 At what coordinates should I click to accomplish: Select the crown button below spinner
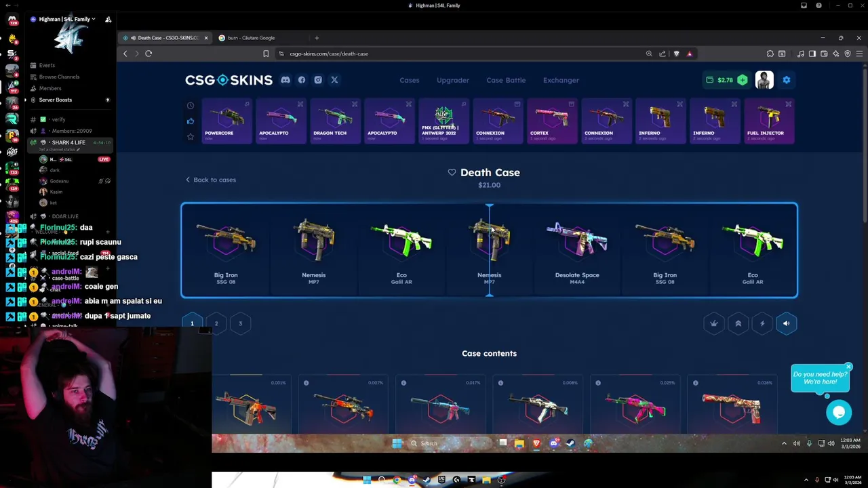click(714, 323)
